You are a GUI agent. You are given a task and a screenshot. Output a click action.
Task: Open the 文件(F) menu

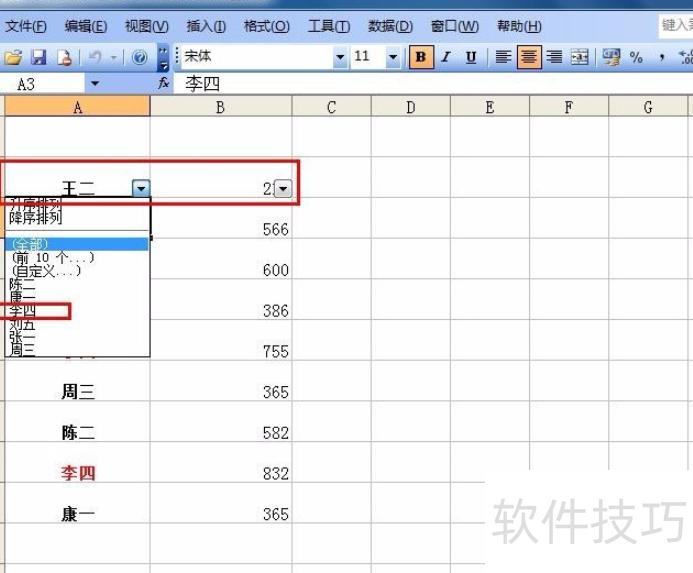[26, 27]
